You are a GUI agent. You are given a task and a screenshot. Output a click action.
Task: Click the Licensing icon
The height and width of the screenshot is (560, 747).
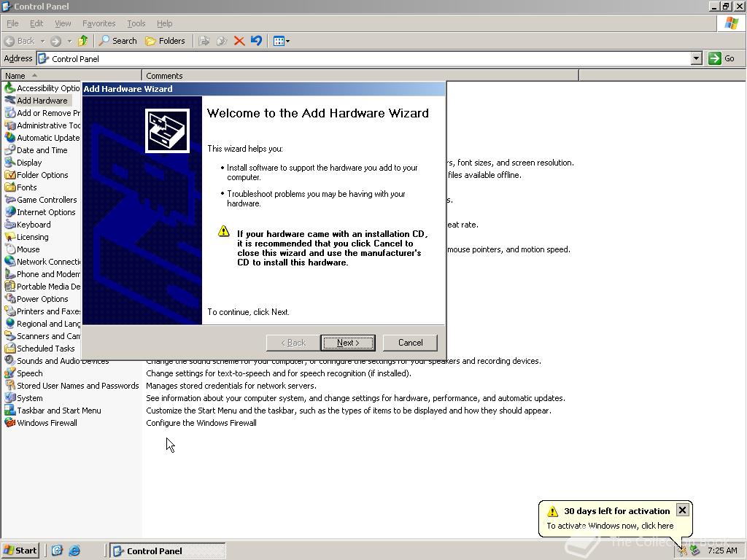(9, 237)
